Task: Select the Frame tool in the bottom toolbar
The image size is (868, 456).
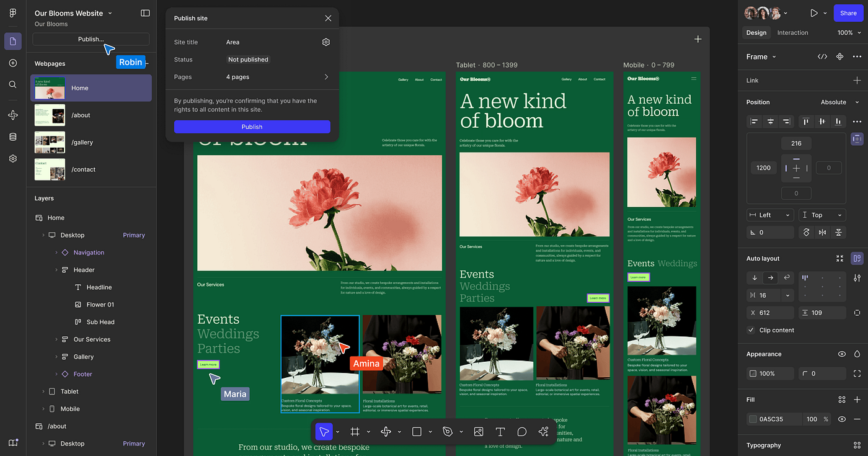Action: (x=355, y=431)
